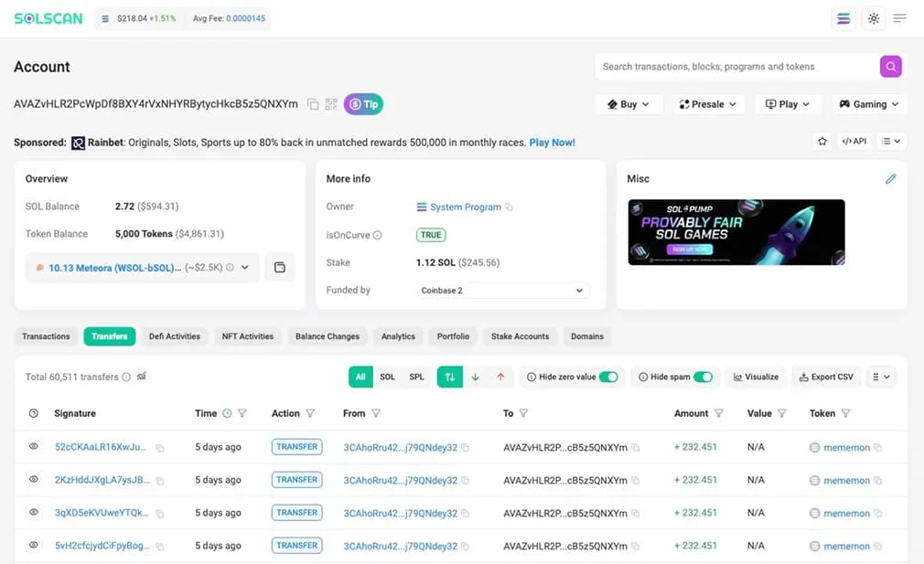Screen dimensions: 924x564
Task: Switch to the NFT Activities tab
Action: click(247, 336)
